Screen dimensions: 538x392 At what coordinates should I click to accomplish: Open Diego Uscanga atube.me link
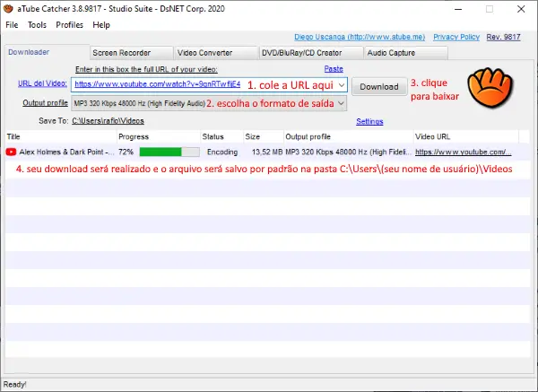(360, 37)
